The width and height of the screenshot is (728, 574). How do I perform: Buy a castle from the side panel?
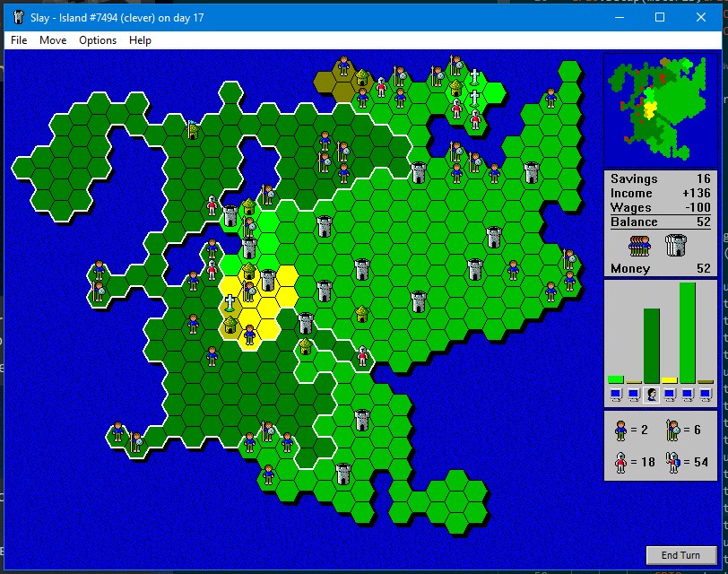coord(675,245)
